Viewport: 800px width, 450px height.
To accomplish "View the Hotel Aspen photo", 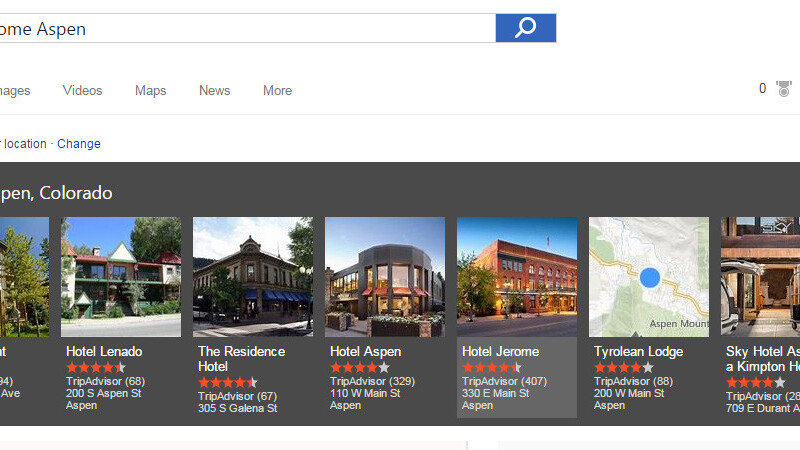I will coord(385,277).
